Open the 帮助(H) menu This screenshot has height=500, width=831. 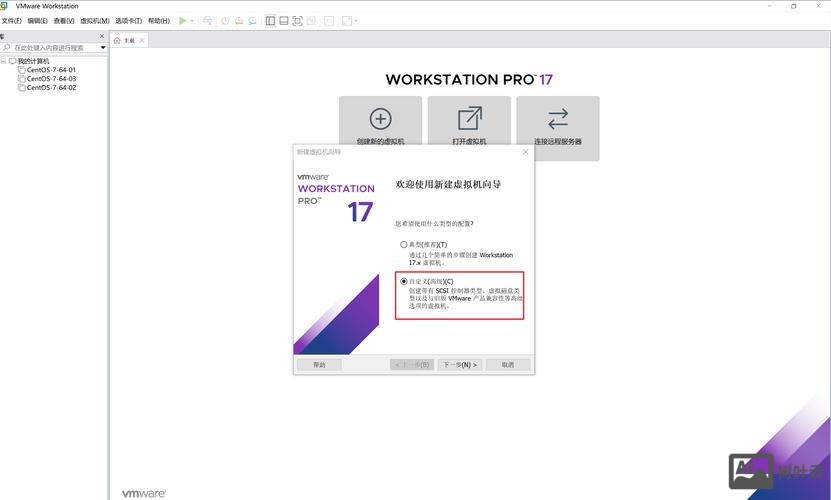pos(159,21)
